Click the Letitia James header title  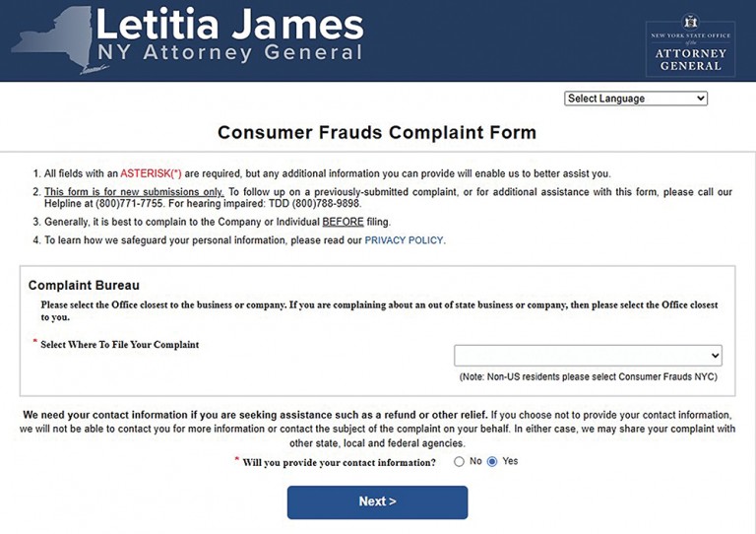229,24
